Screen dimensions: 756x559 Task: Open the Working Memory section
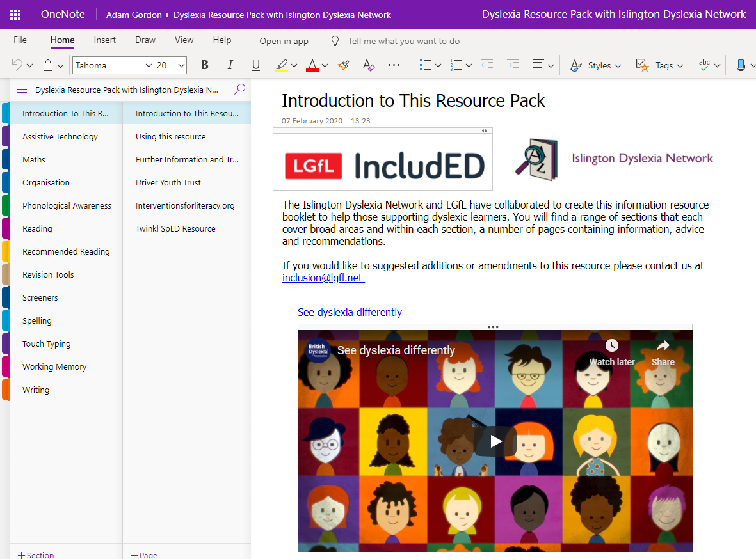click(x=66, y=366)
